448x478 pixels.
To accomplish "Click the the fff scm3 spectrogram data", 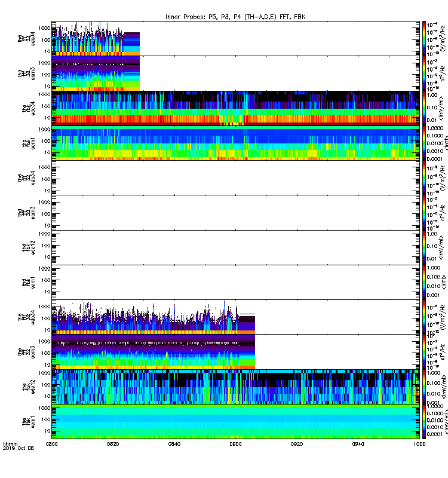I will pos(154,352).
